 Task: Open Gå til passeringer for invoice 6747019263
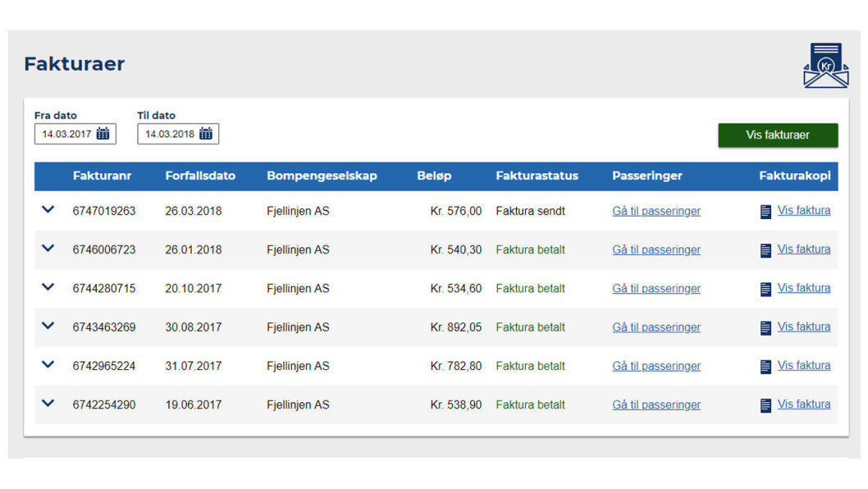[656, 211]
